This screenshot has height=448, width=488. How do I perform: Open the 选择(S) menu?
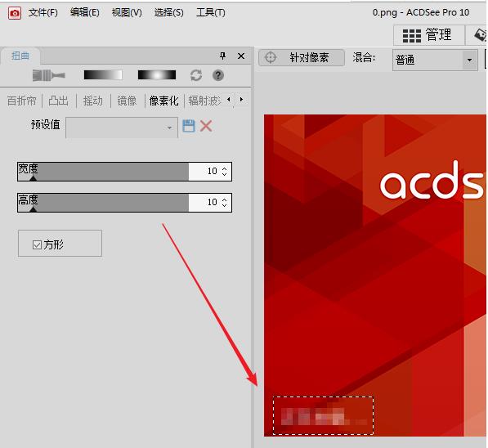click(168, 12)
